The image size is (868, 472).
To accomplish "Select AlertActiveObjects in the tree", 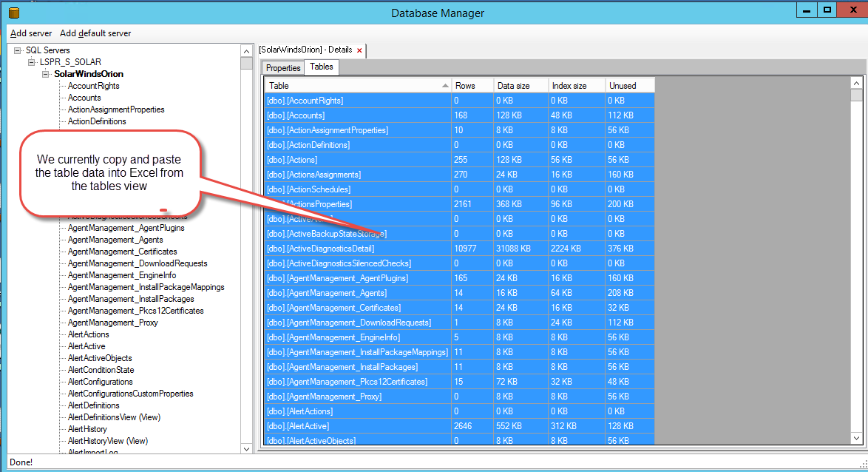I will click(x=100, y=358).
